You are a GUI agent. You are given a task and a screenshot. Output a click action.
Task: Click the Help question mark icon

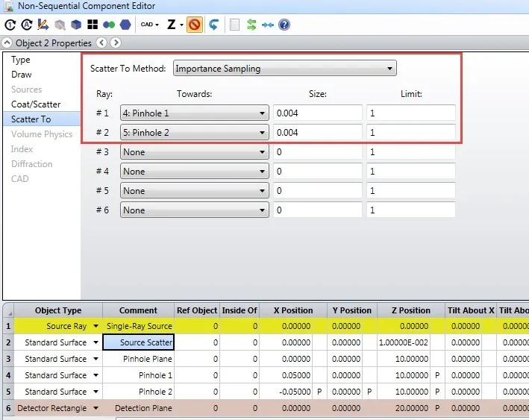pyautogui.click(x=284, y=25)
